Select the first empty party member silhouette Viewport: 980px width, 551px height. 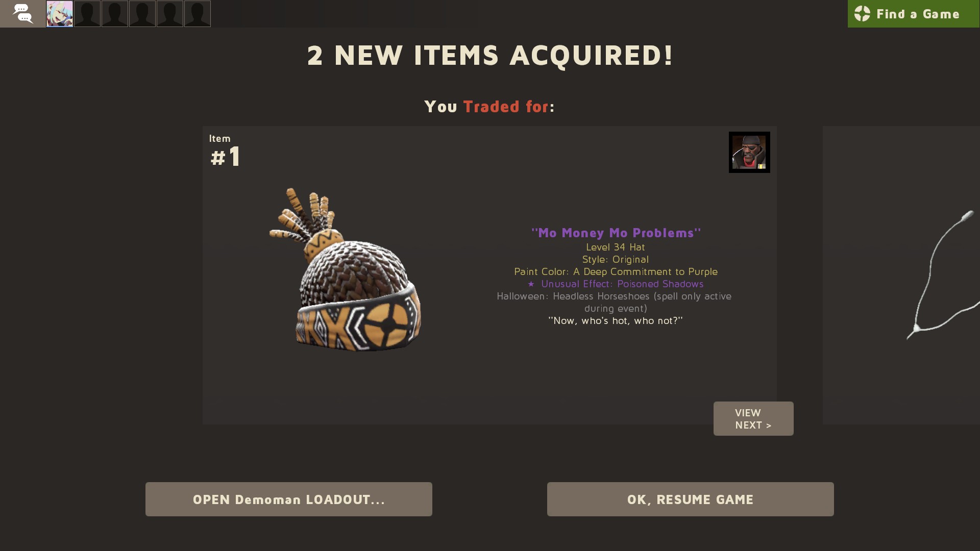point(87,14)
